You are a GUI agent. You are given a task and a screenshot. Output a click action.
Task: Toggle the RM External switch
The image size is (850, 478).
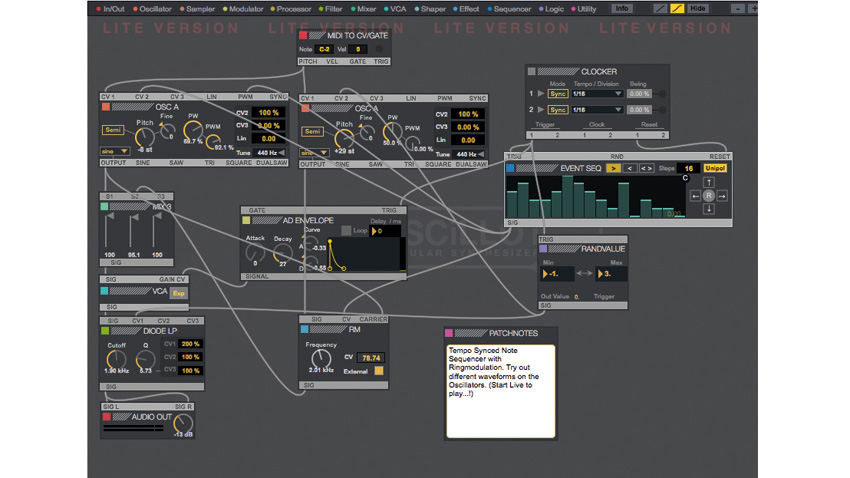pos(379,371)
